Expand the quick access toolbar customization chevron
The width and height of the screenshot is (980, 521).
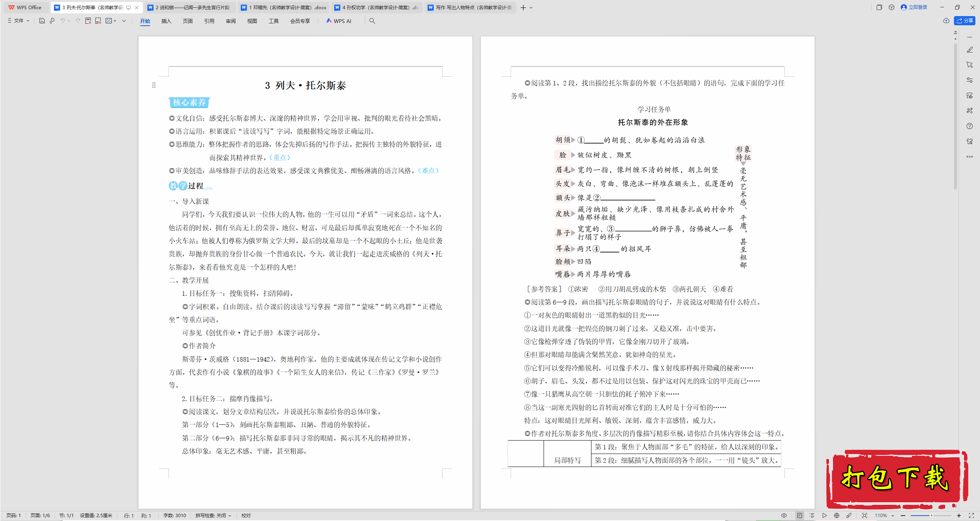(124, 21)
